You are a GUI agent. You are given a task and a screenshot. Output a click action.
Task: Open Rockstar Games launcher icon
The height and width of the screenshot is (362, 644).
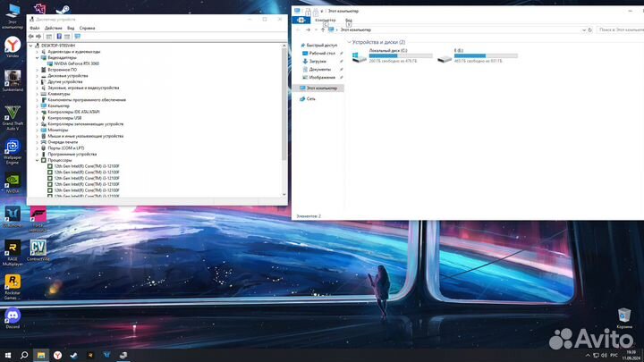coord(13,283)
